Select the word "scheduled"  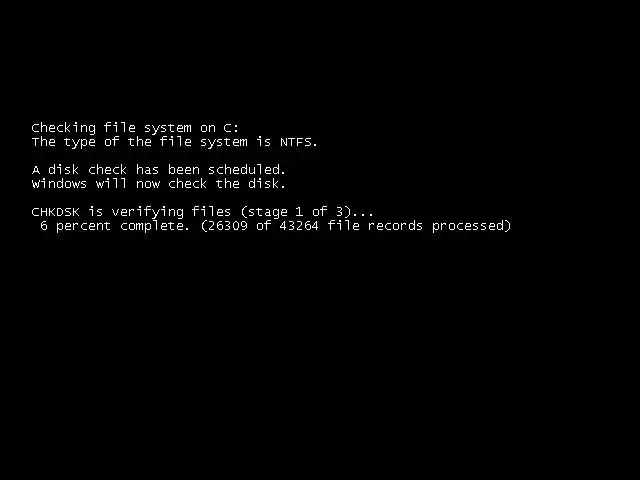[244, 169]
